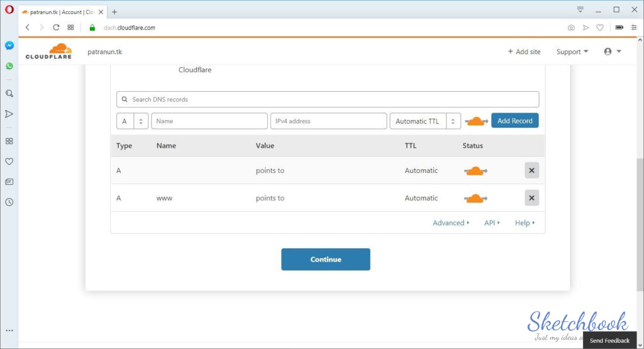Screen dimensions: 644x349
Task: Click the record Name input field
Action: [209, 121]
